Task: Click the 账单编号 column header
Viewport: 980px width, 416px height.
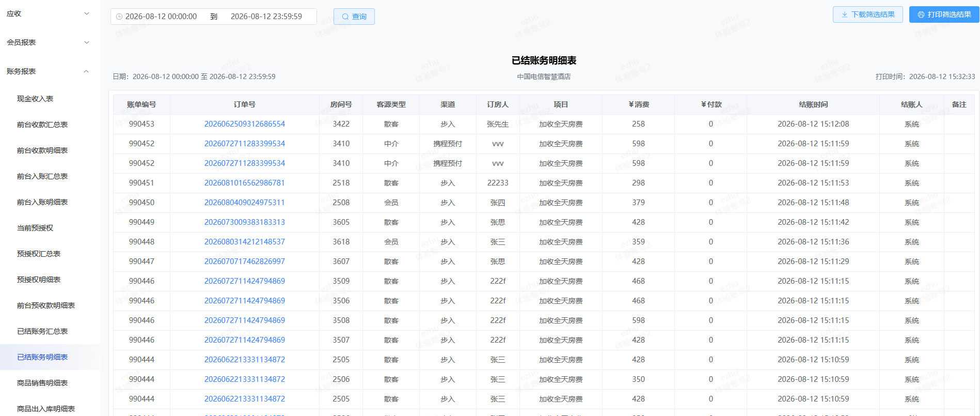Action: pos(141,104)
